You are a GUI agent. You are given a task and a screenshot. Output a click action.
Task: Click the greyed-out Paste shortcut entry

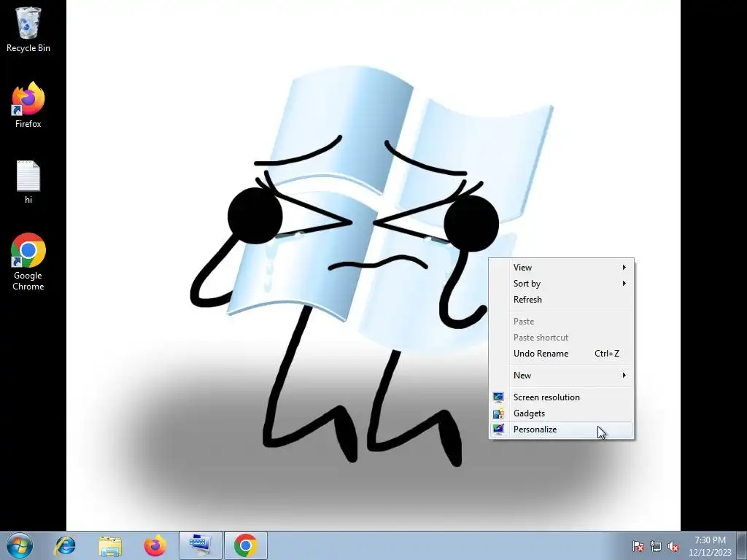click(x=562, y=338)
